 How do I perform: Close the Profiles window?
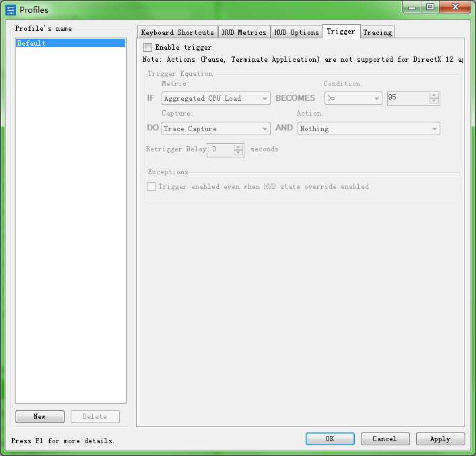tap(454, 7)
